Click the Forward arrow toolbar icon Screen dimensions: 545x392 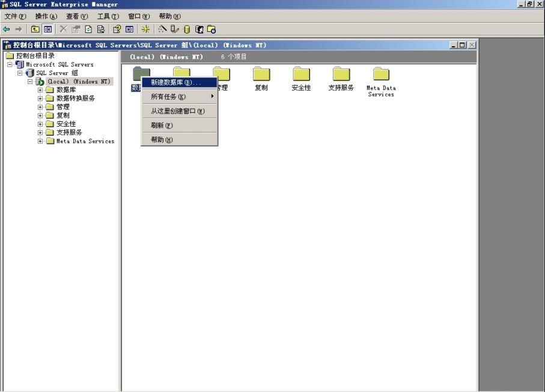pyautogui.click(x=19, y=29)
